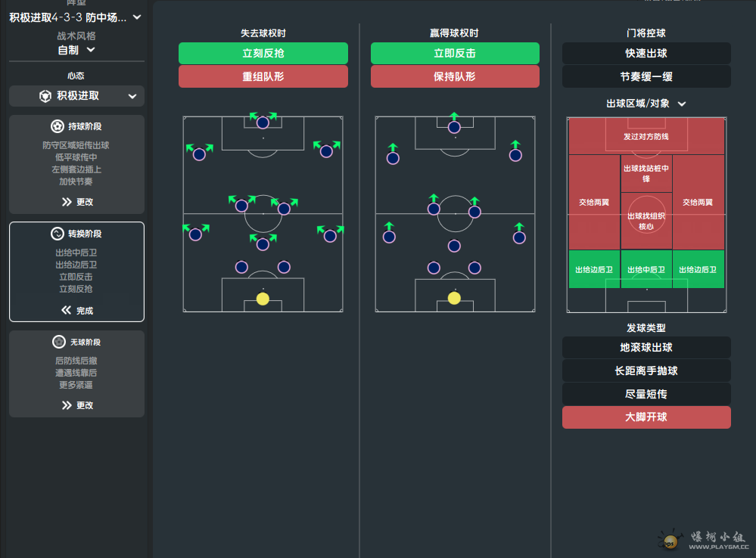Select the right green 出给边后卫 zone
Screen dimensions: 756x558
point(698,269)
